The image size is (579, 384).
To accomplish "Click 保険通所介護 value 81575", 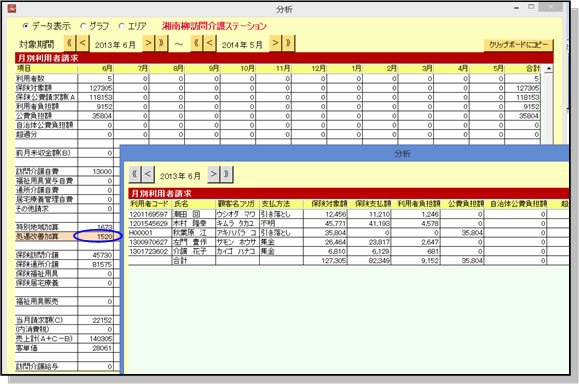I will click(x=96, y=264).
